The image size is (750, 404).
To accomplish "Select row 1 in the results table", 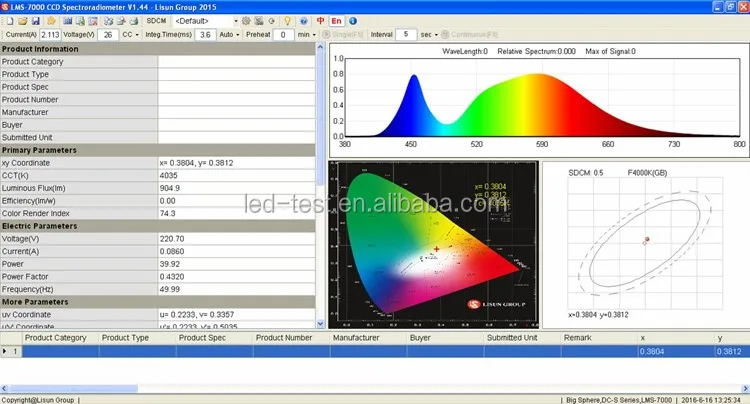I will [x=11, y=351].
